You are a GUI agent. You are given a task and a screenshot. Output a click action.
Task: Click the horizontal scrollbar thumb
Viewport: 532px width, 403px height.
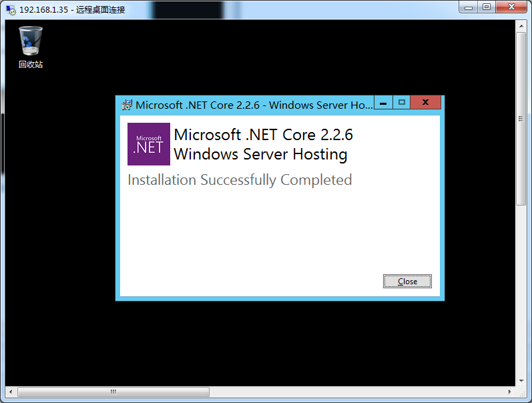click(x=113, y=392)
